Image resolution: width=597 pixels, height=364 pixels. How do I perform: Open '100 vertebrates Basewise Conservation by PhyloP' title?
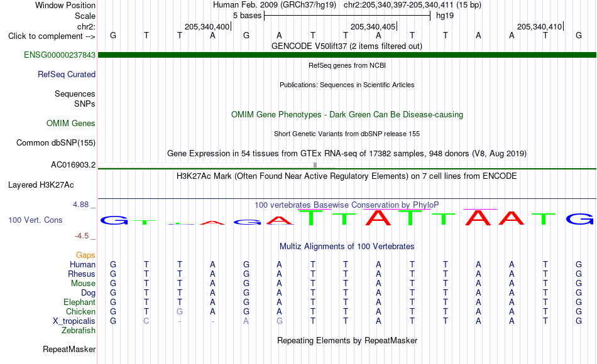[x=347, y=205]
